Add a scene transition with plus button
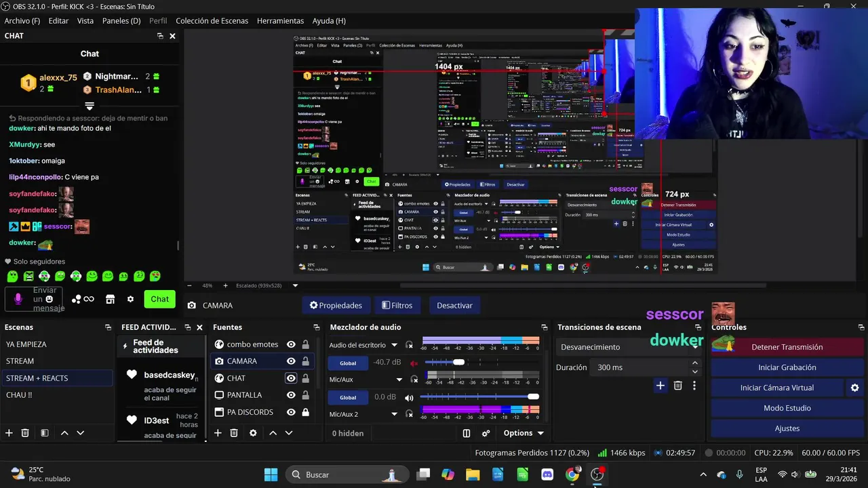The height and width of the screenshot is (488, 868). click(660, 386)
